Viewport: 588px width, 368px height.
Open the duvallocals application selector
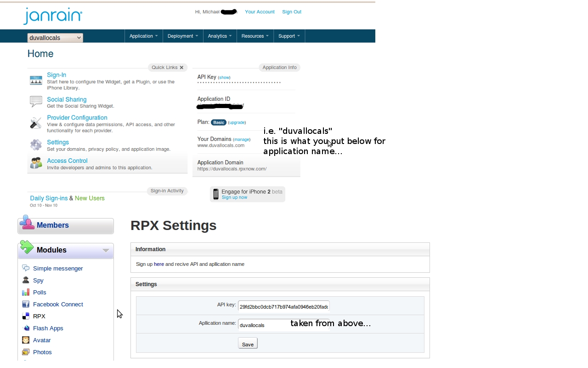pyautogui.click(x=55, y=38)
